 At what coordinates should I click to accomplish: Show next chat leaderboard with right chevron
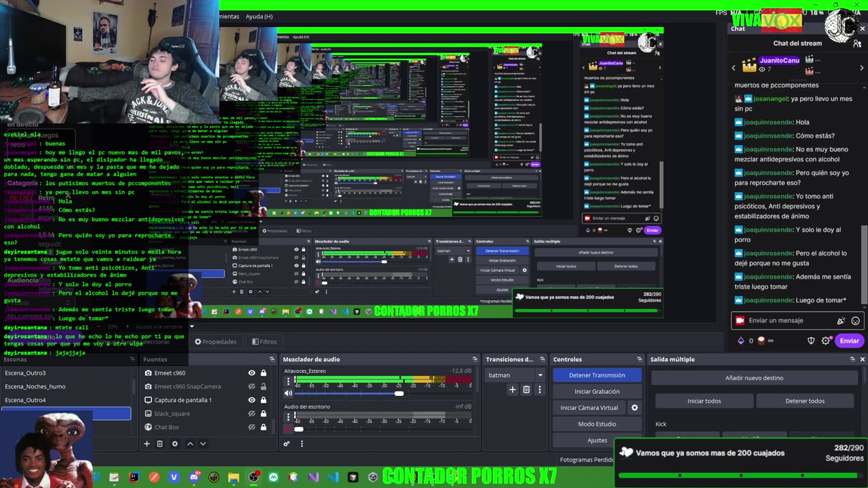click(x=862, y=68)
